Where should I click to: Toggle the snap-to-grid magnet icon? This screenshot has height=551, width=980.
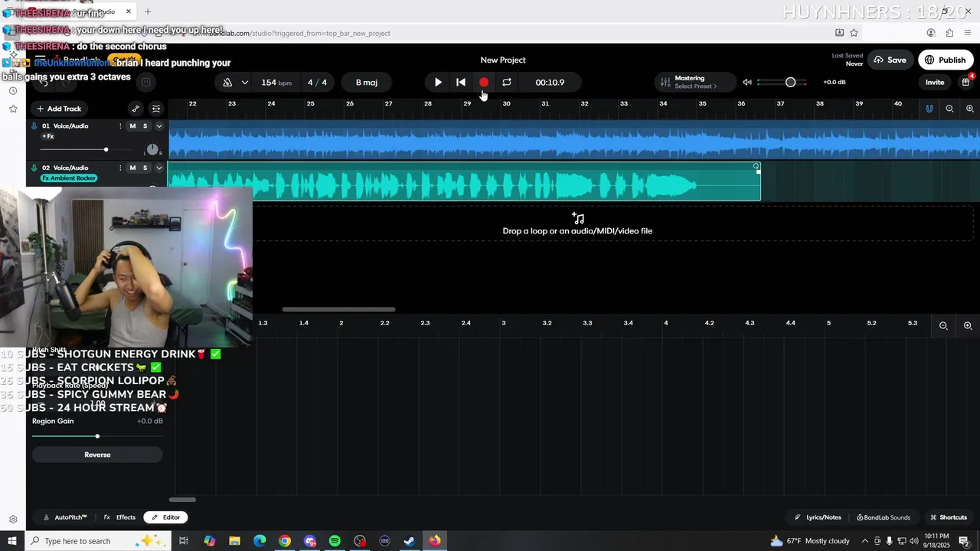(x=929, y=109)
